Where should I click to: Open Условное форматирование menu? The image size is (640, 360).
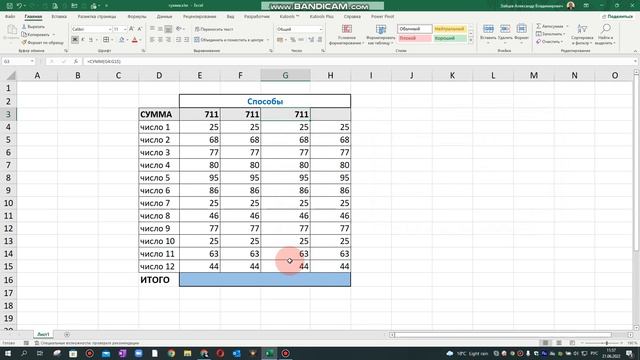click(x=347, y=35)
